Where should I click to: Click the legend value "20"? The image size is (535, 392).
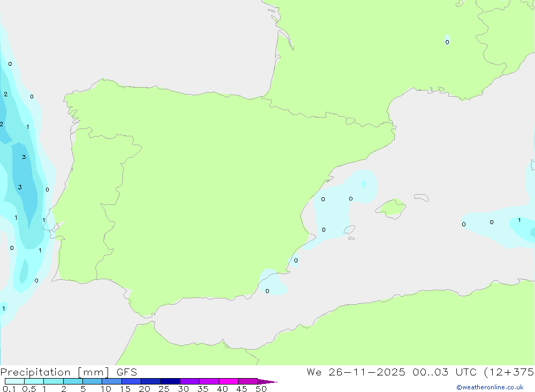point(144,389)
